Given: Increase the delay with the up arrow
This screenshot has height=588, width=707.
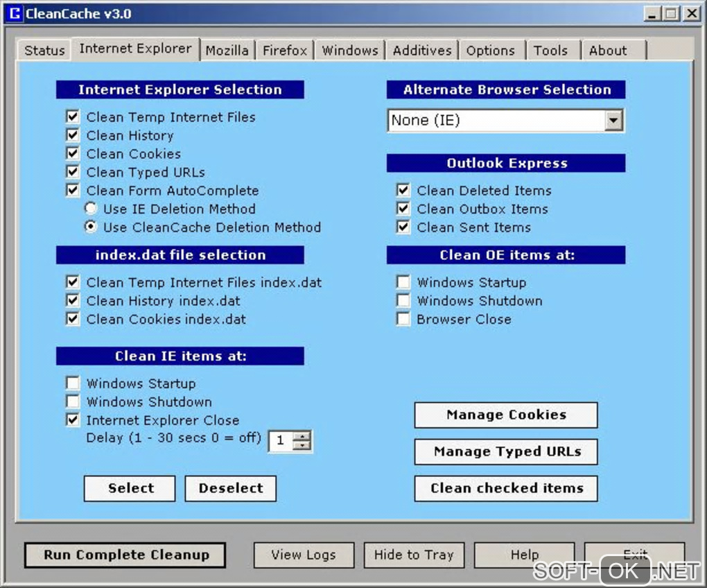Looking at the screenshot, I should pos(302,436).
